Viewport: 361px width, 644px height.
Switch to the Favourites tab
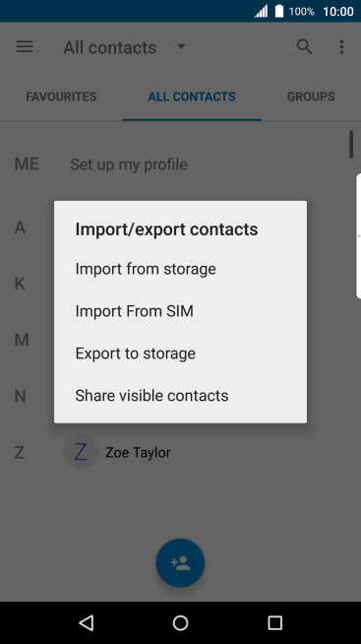click(x=61, y=97)
